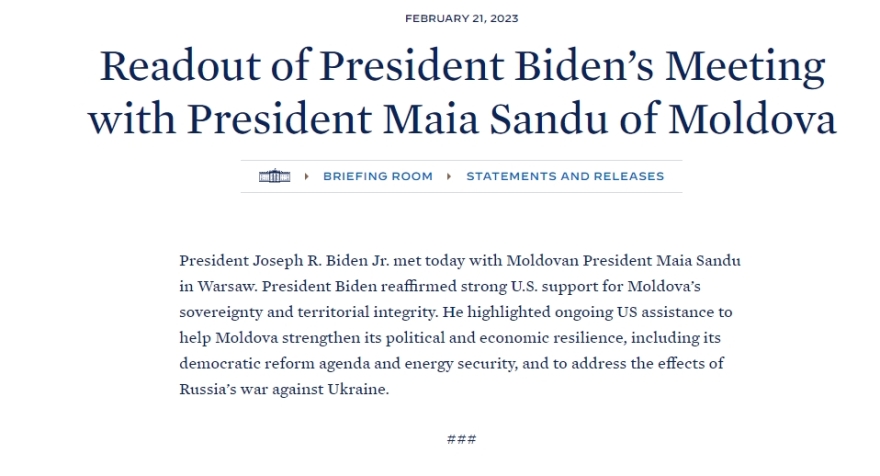880x476 pixels.
Task: Click the February 21, 2023 date
Action: (x=461, y=18)
